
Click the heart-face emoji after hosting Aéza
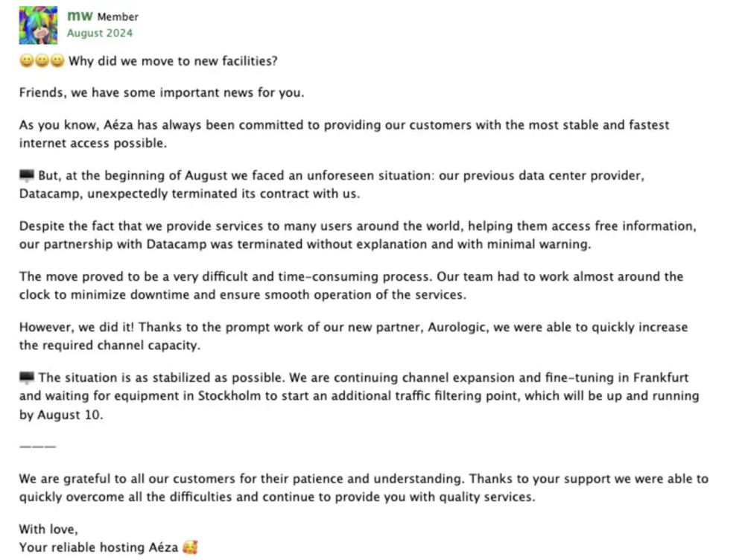(190, 547)
